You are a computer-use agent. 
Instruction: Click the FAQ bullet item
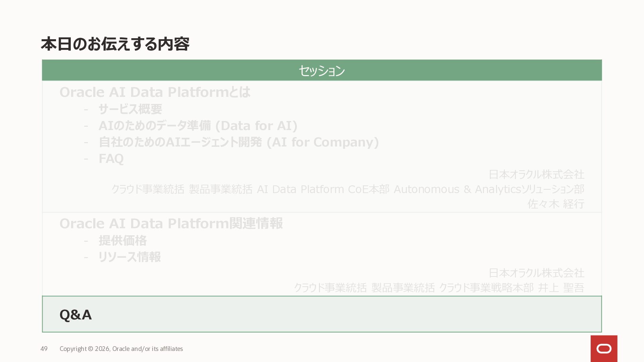click(111, 159)
